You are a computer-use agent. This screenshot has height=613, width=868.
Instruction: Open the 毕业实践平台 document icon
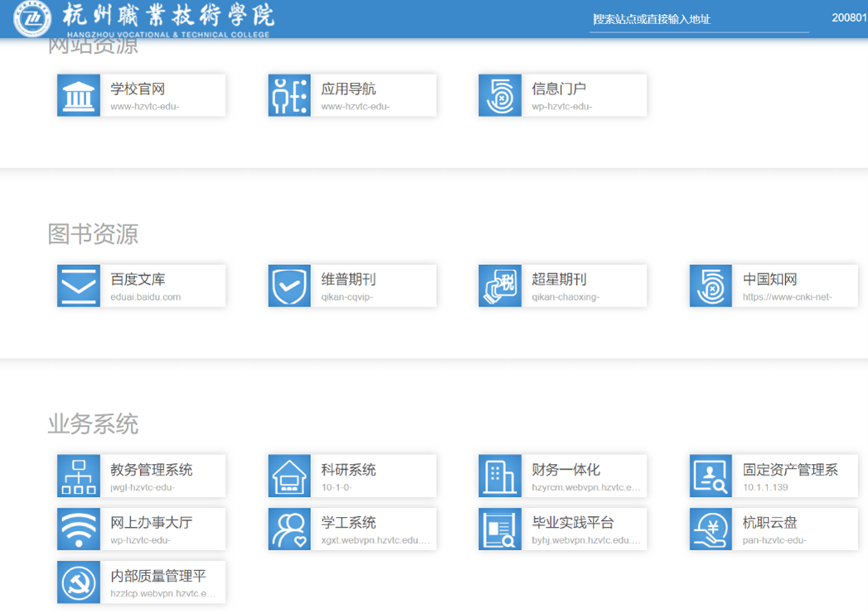(500, 529)
